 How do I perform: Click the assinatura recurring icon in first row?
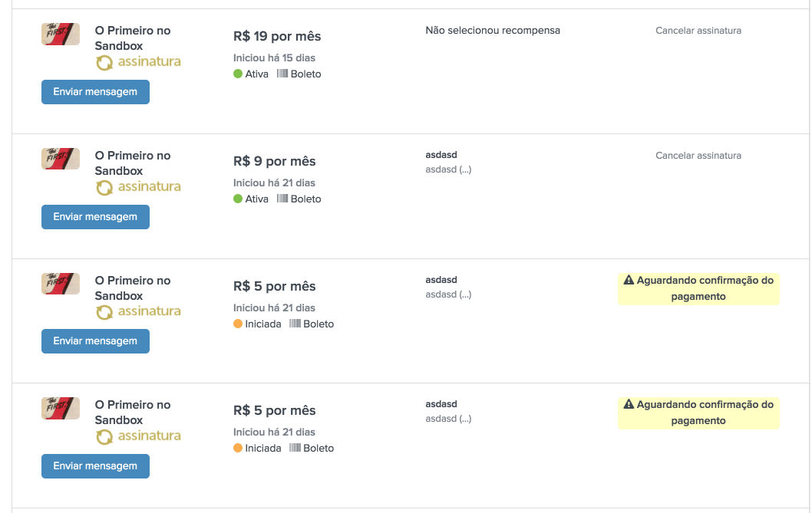point(104,62)
